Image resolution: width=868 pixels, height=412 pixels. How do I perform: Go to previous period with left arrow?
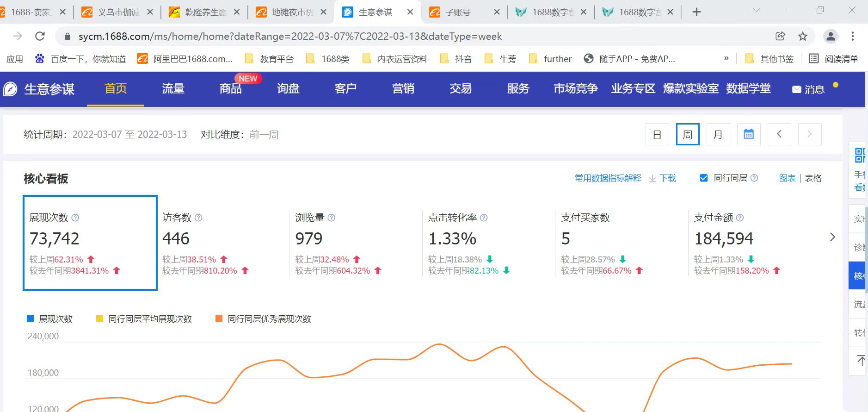pyautogui.click(x=779, y=134)
